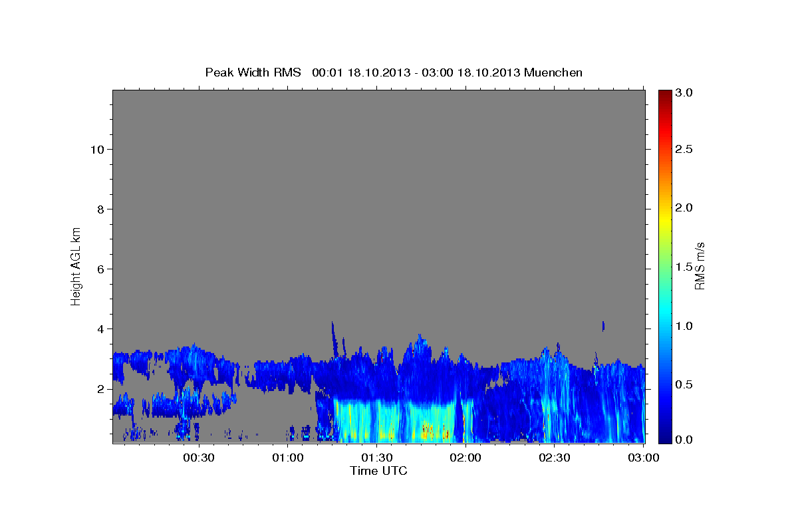Click the colorbar value 0.5

click(x=685, y=384)
